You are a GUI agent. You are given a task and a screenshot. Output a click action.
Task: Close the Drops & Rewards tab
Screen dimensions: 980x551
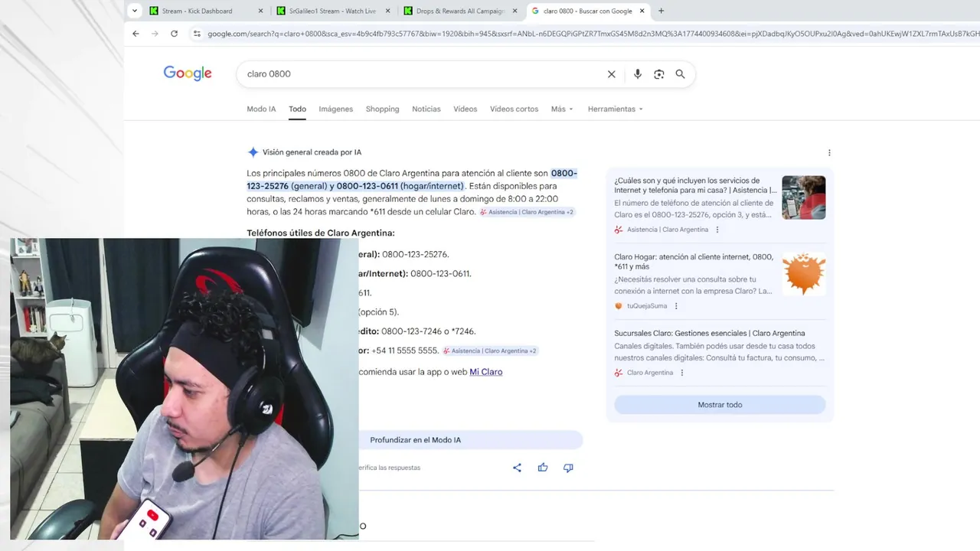click(514, 11)
